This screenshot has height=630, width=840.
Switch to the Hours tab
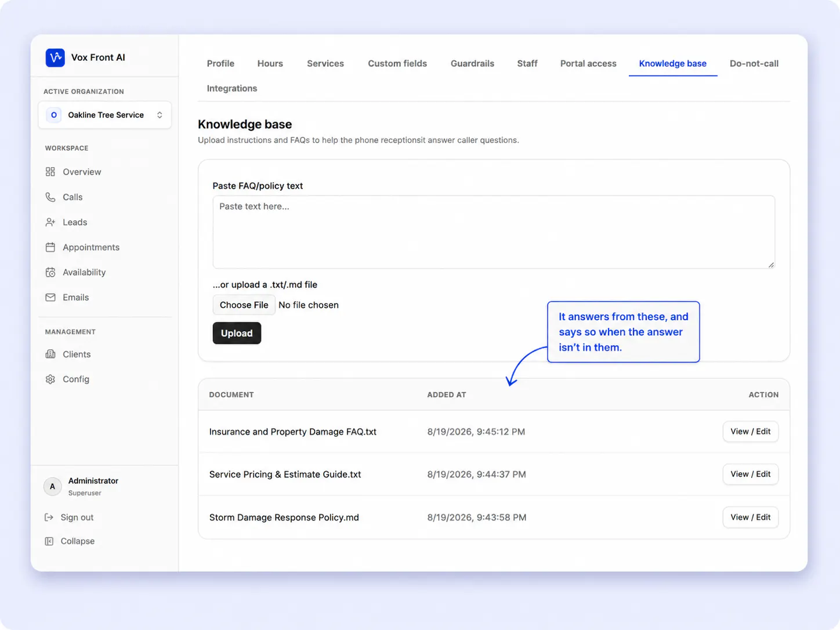click(x=270, y=64)
